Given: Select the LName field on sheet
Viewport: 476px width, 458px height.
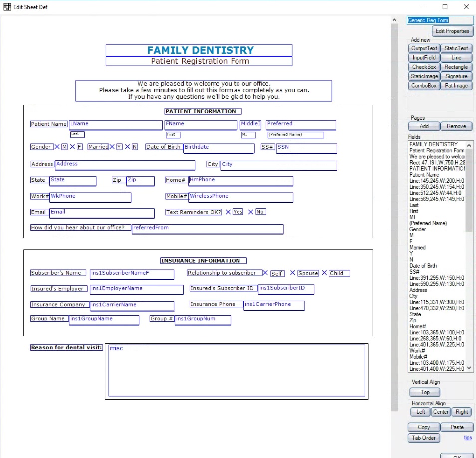Looking at the screenshot, I should tap(116, 125).
